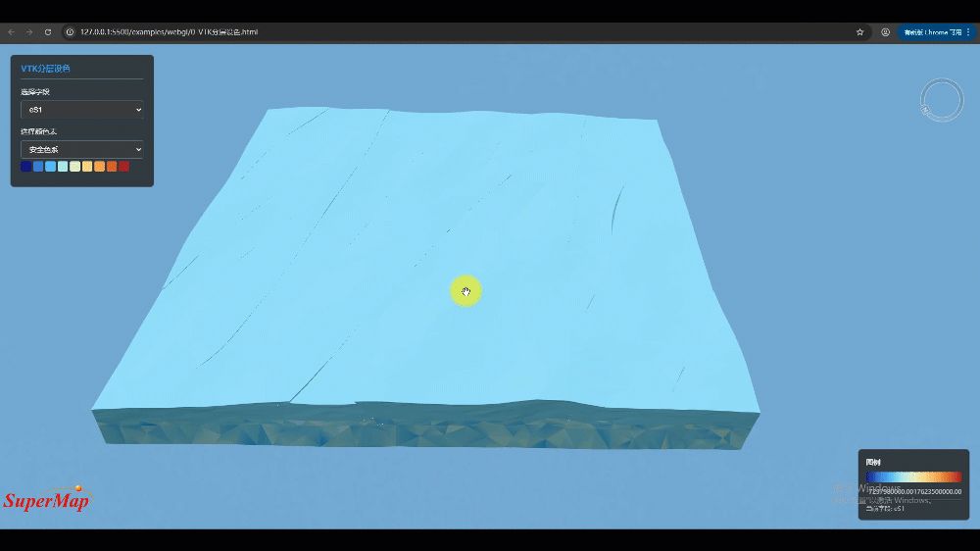Image resolution: width=980 pixels, height=551 pixels.
Task: Select the dark red color swatch
Action: coord(123,167)
